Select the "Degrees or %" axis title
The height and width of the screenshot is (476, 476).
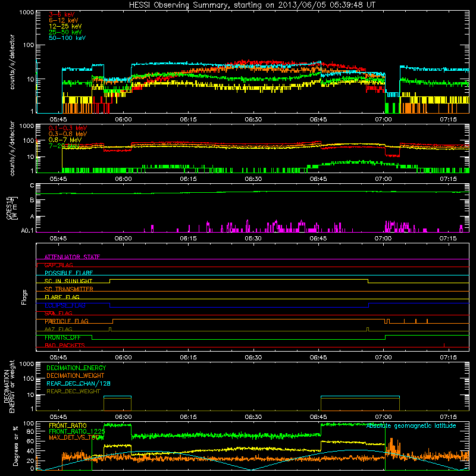click(15, 446)
